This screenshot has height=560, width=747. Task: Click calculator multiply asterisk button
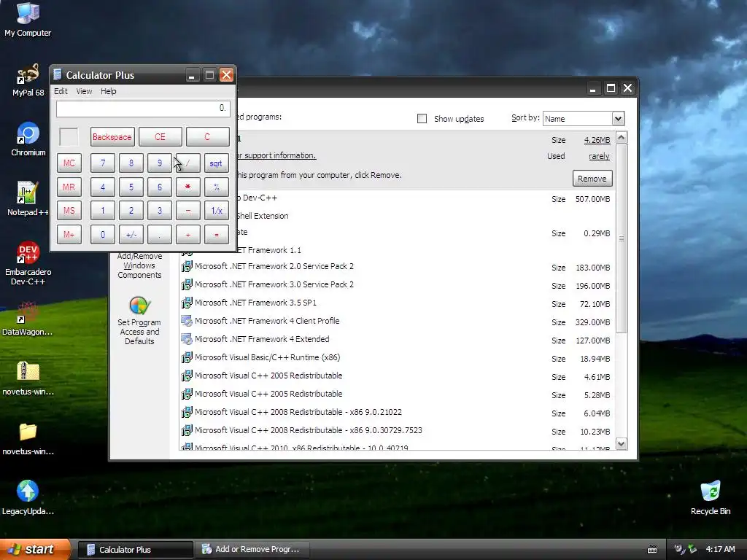coord(187,187)
